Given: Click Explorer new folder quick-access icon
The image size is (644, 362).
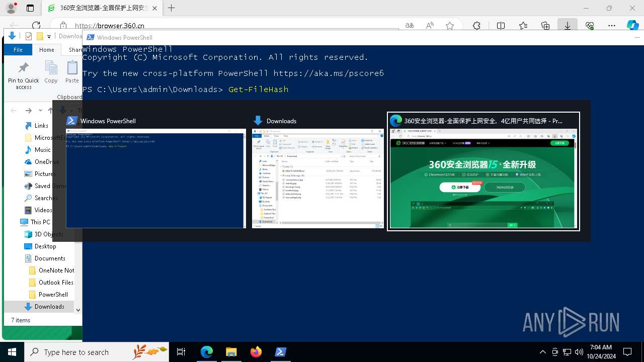Looking at the screenshot, I should pyautogui.click(x=40, y=36).
